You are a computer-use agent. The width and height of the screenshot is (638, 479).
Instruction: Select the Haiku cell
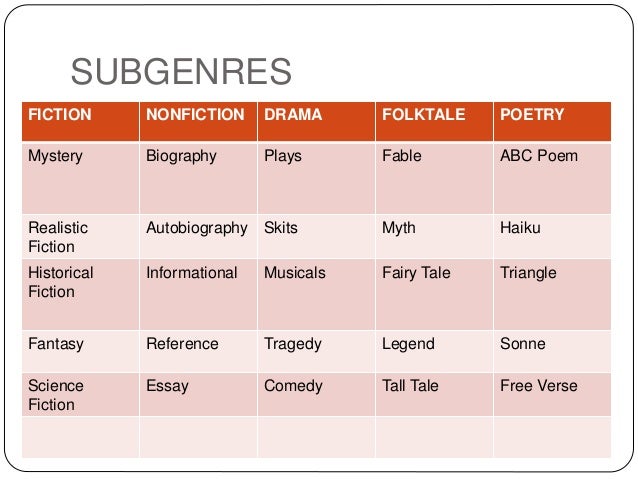click(x=520, y=228)
